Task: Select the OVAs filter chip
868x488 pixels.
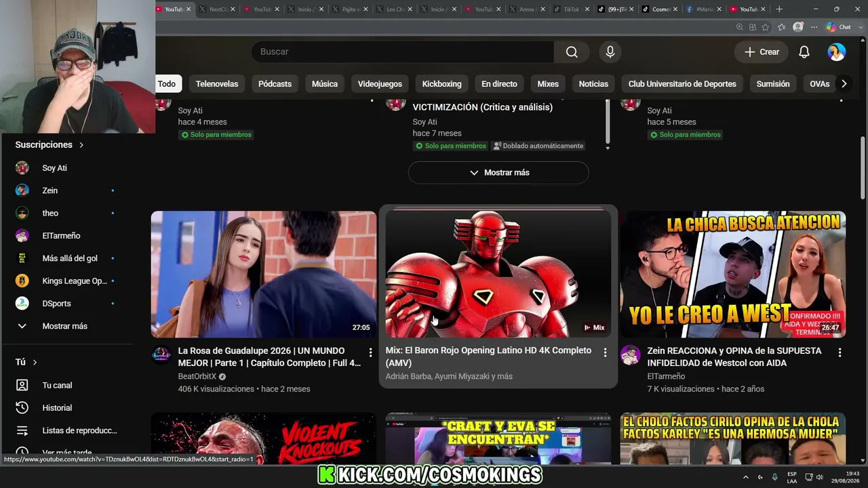Action: coord(820,84)
